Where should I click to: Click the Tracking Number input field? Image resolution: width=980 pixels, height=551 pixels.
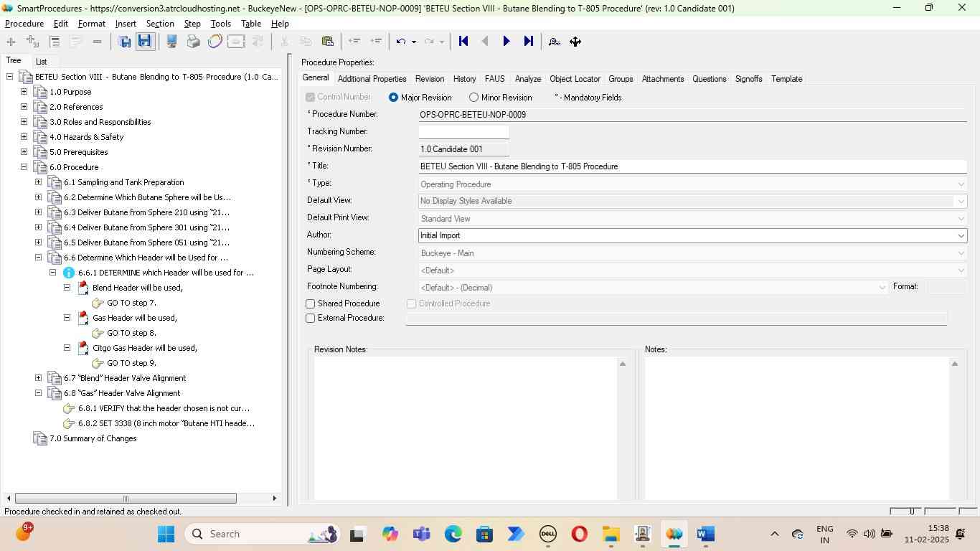(463, 132)
